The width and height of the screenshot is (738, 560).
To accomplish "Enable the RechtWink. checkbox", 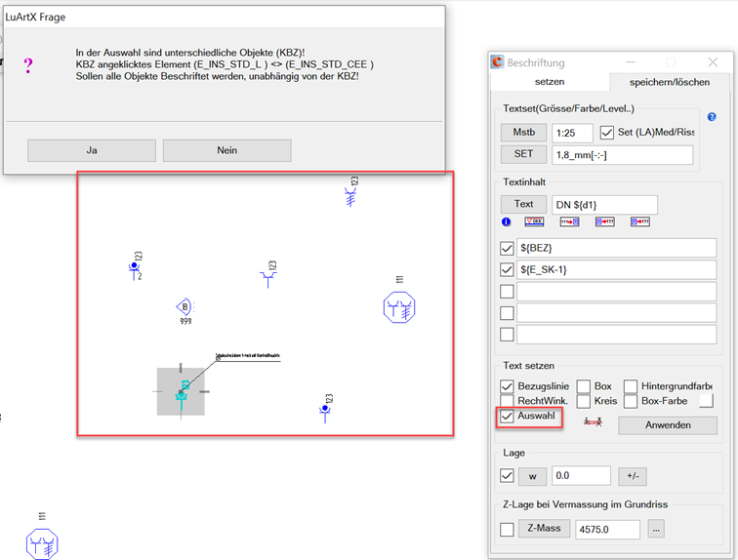I will (507, 401).
